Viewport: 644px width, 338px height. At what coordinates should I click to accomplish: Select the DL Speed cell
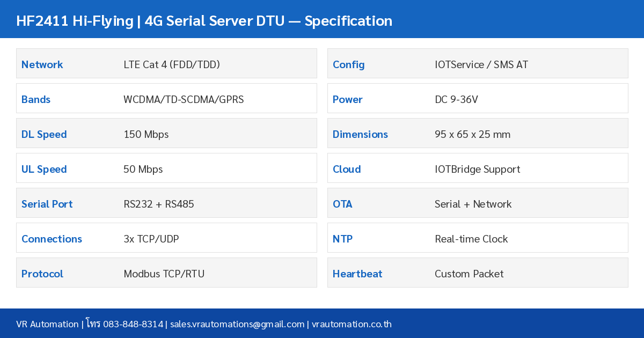(x=44, y=134)
